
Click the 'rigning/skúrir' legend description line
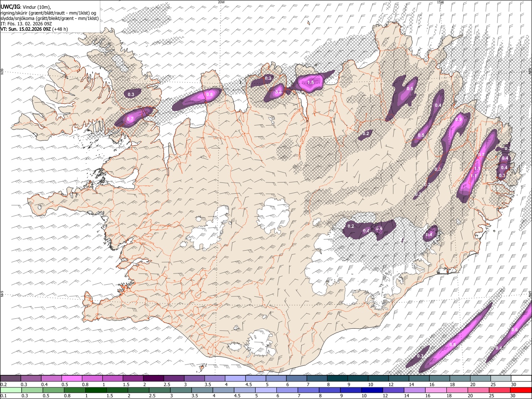pyautogui.click(x=48, y=13)
